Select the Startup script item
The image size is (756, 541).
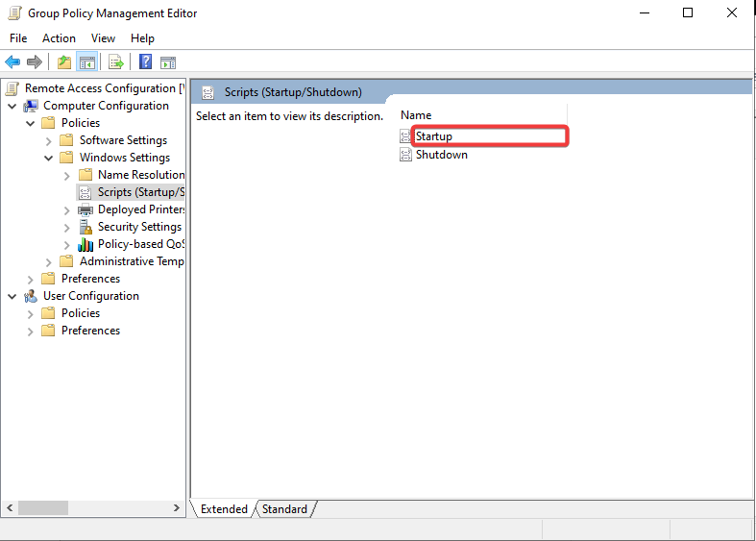point(434,136)
